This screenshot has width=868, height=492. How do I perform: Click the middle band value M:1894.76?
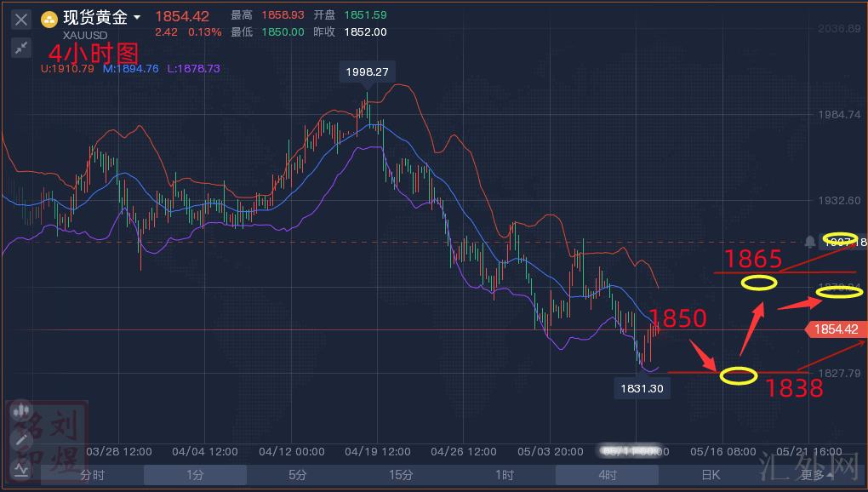(x=131, y=69)
